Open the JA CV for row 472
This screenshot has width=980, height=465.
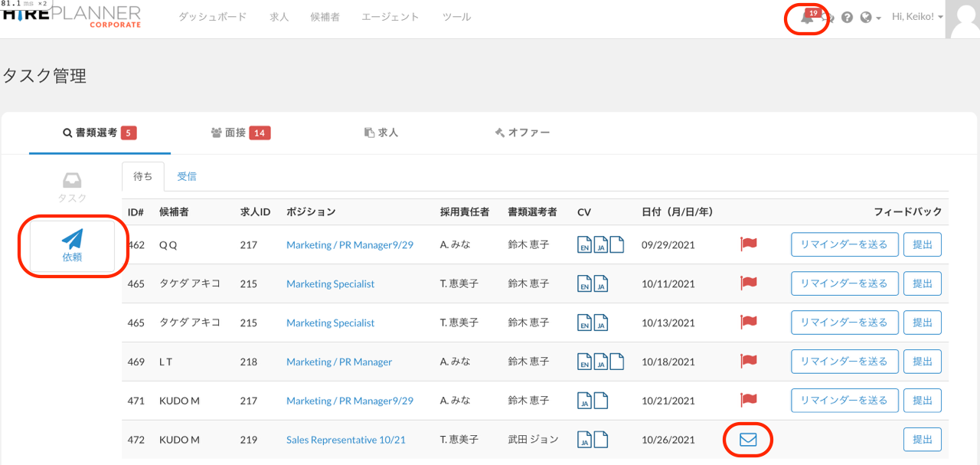click(x=584, y=440)
